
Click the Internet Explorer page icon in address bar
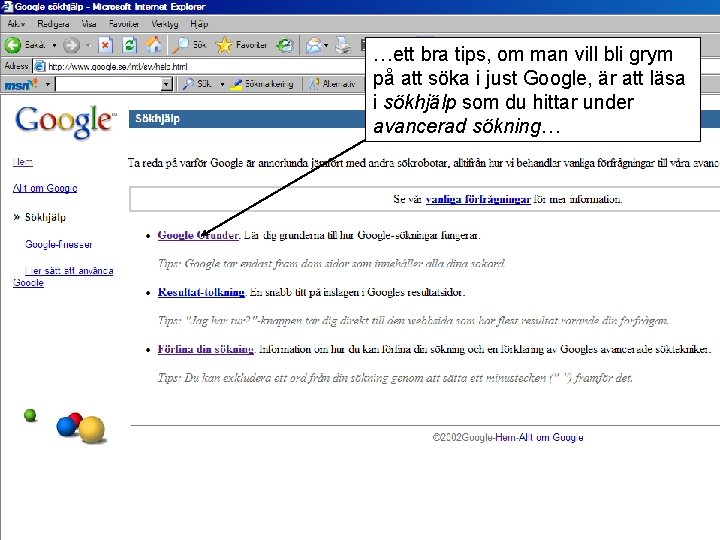pos(40,67)
